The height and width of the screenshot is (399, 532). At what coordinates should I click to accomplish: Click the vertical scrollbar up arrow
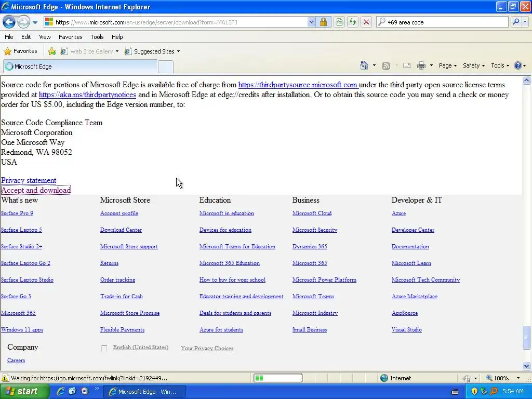[527, 81]
